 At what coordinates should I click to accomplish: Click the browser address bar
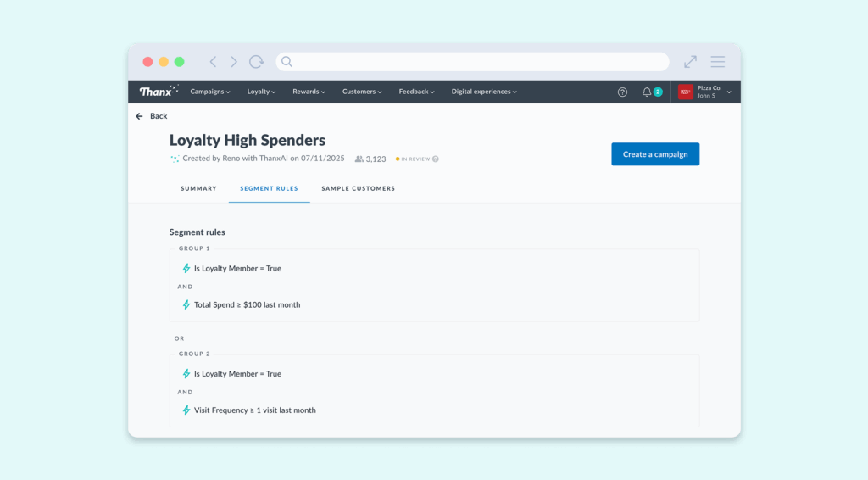472,62
